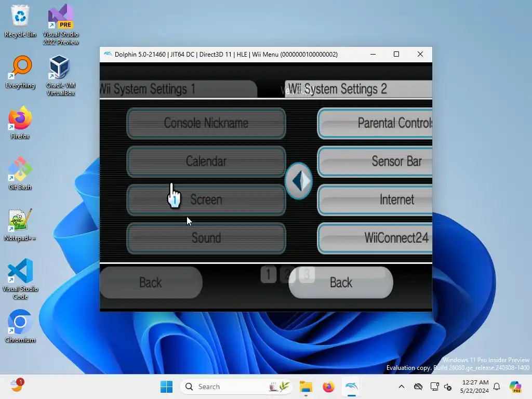Click Wii System Settings 1 header
Viewport: 532px width, 399px height.
click(178, 89)
